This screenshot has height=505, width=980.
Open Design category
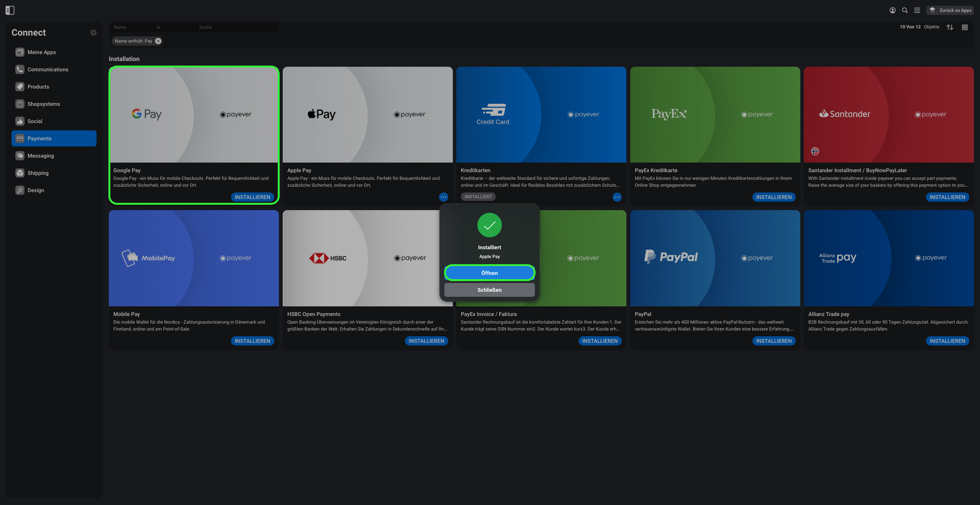point(54,190)
